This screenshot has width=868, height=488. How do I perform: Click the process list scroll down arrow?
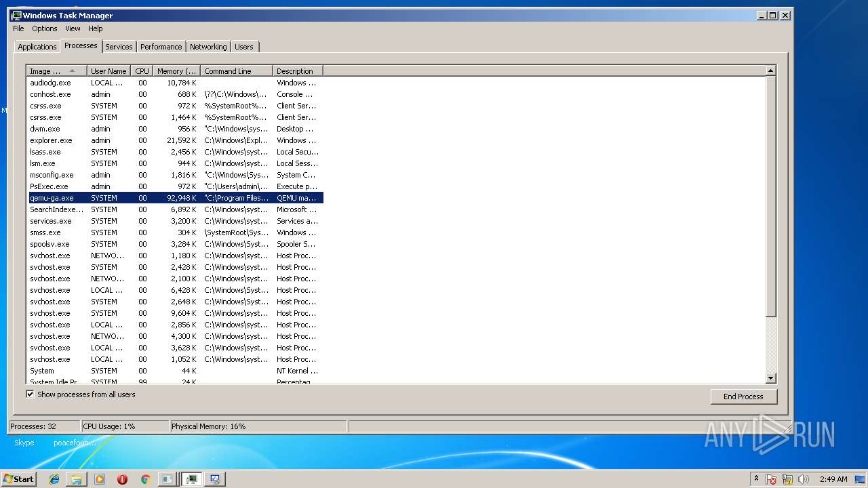[x=770, y=378]
